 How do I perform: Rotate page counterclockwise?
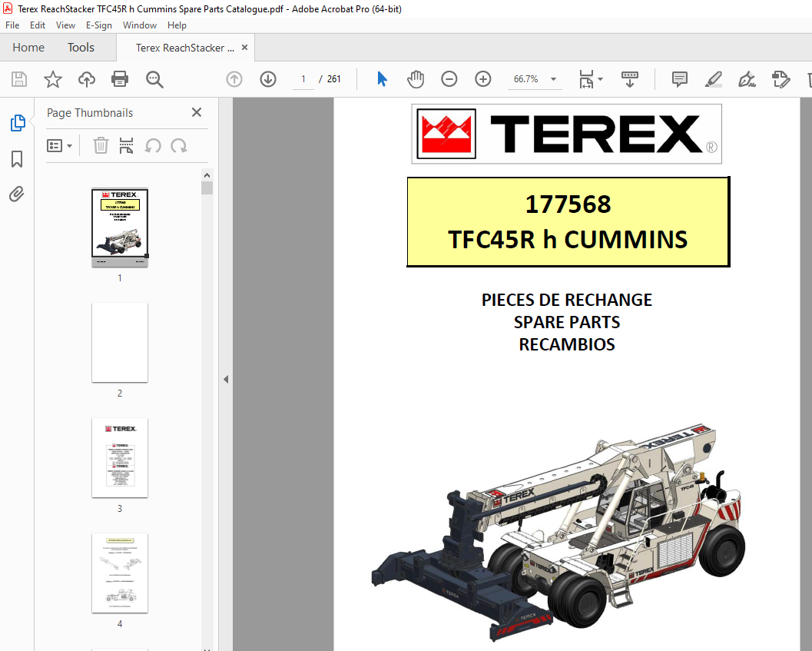[153, 145]
